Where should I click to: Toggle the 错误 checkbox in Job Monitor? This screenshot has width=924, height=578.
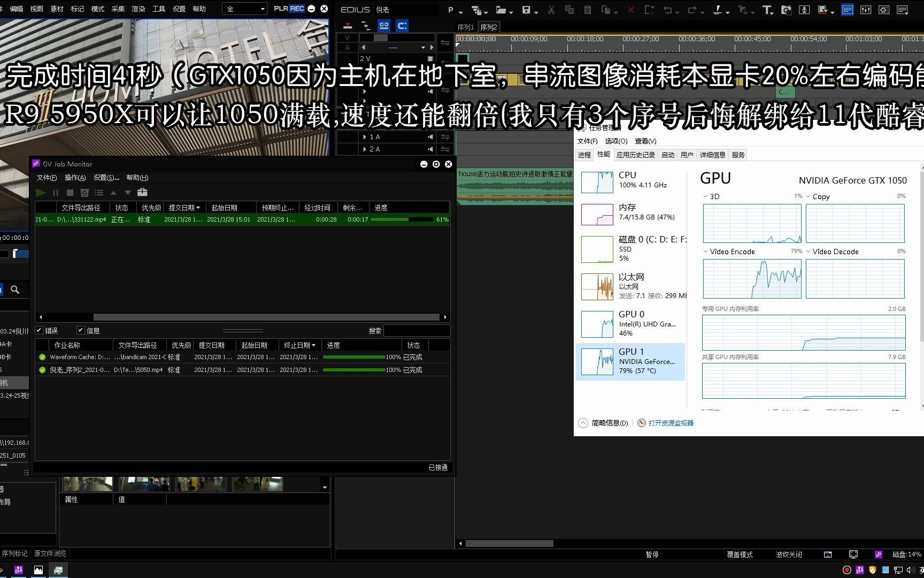[39, 330]
